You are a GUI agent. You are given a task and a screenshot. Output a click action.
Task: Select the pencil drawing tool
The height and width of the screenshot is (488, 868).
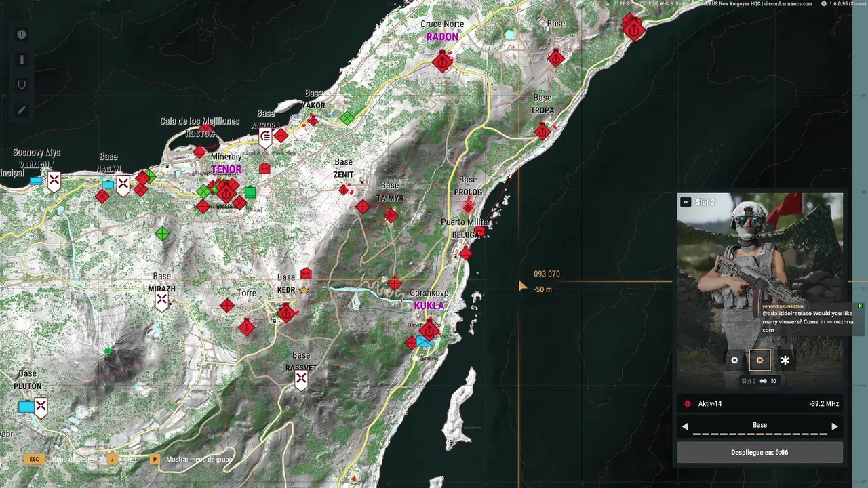pos(22,110)
